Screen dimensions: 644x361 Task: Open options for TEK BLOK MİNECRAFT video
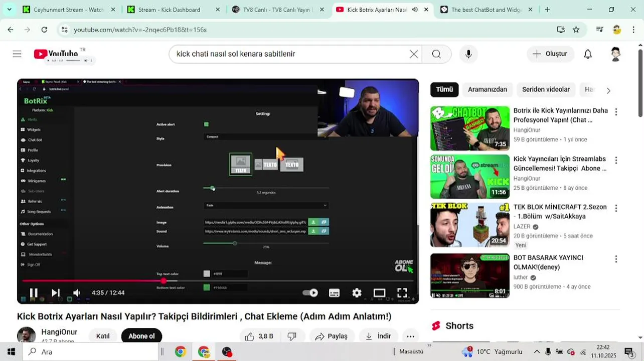tap(616, 208)
